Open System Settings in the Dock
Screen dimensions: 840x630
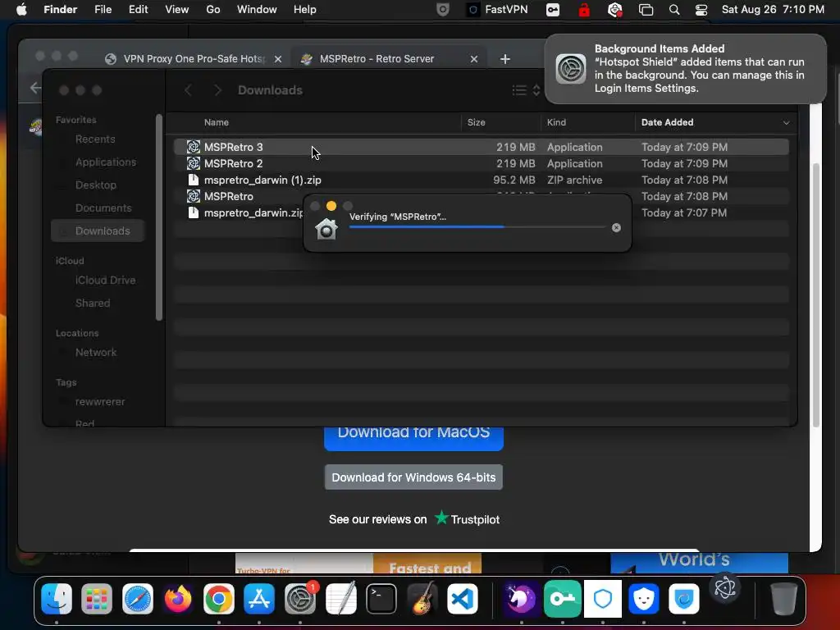pos(300,598)
